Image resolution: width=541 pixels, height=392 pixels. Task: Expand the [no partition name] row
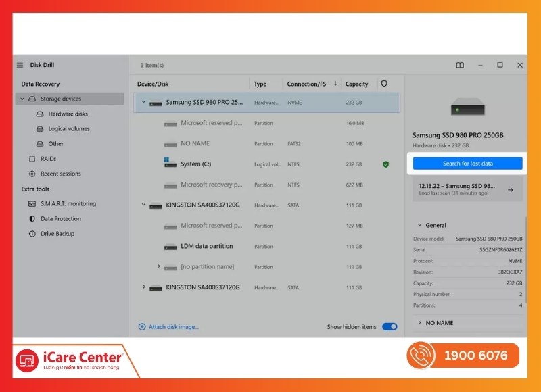point(159,266)
